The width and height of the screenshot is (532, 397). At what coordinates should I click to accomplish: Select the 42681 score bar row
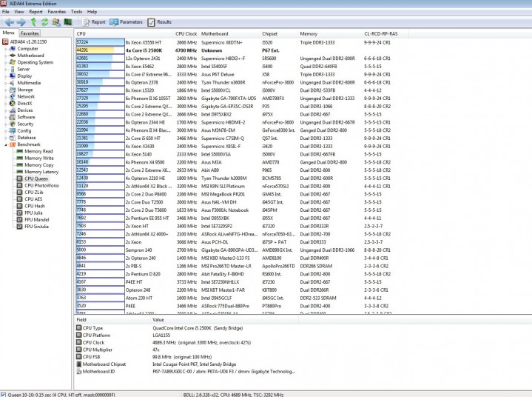[x=101, y=59]
